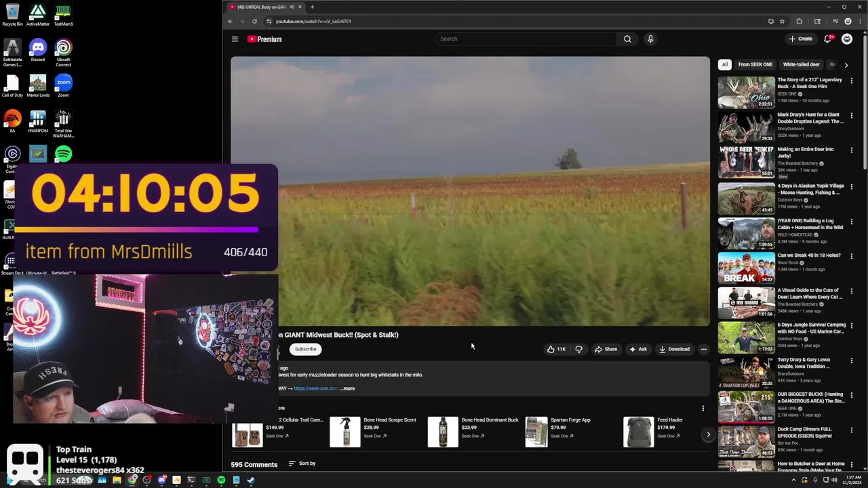Open options for 'Can we Break 40' video
This screenshot has height=488, width=868.
pyautogui.click(x=852, y=257)
